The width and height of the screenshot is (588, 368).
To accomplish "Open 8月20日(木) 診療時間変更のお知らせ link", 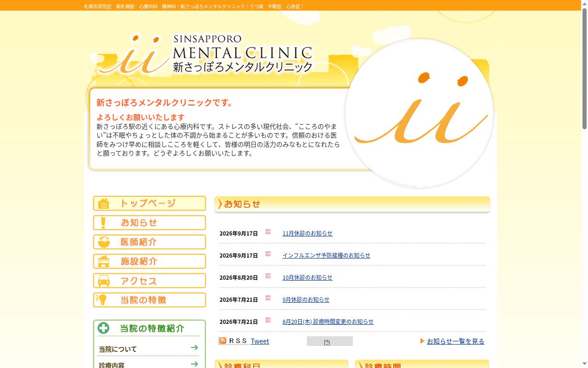I will [328, 322].
